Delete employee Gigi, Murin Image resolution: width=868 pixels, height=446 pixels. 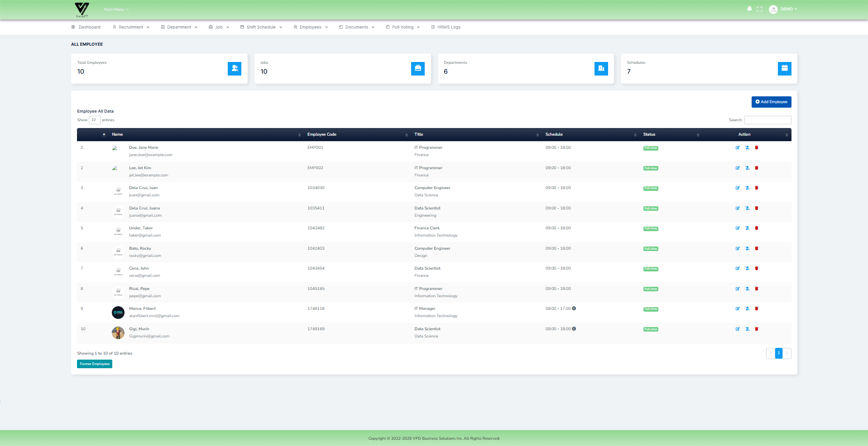pos(757,329)
